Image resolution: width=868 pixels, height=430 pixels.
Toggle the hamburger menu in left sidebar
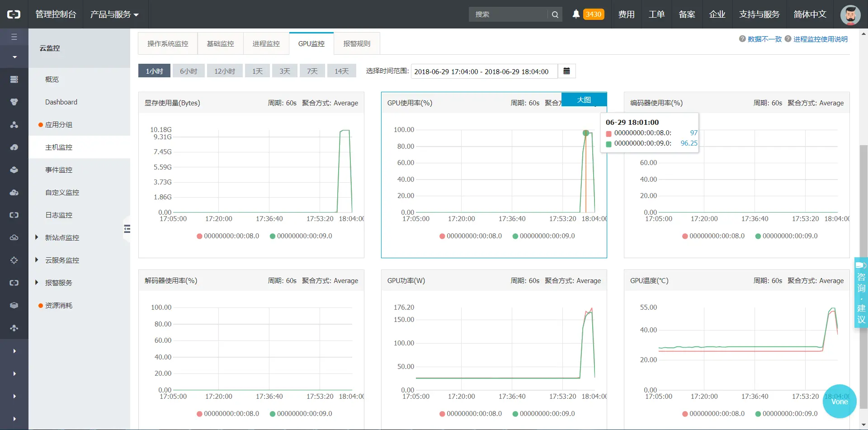14,37
